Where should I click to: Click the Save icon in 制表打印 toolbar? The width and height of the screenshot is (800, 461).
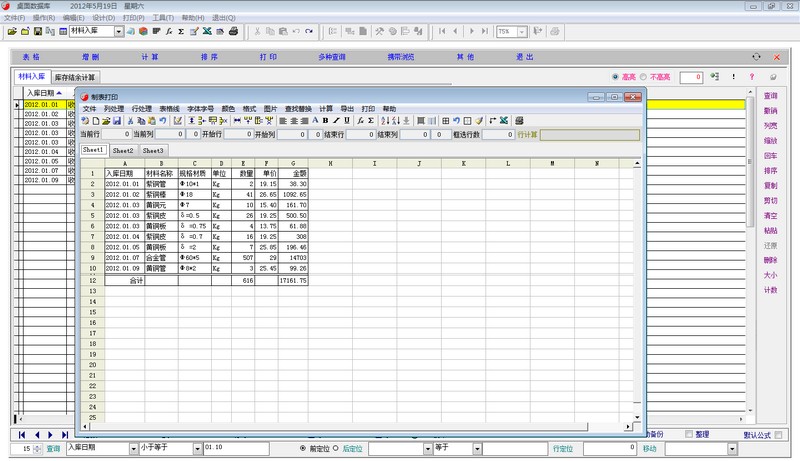point(117,121)
